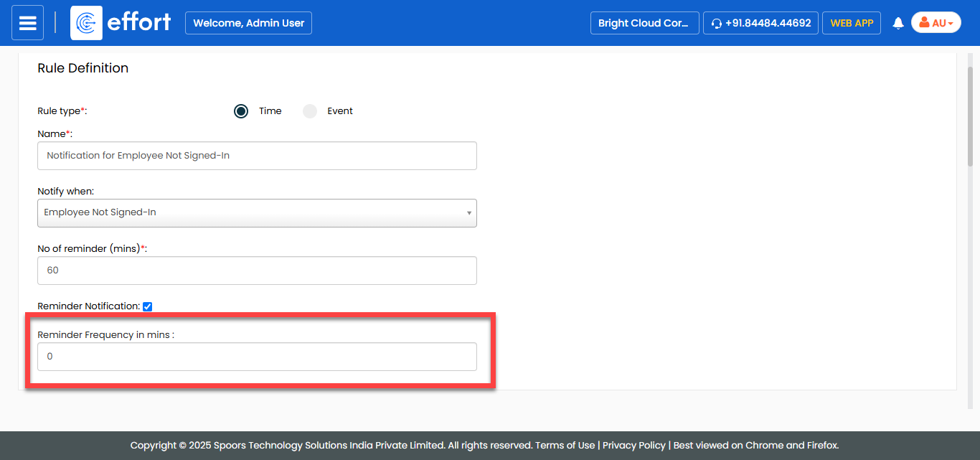This screenshot has width=980, height=460.
Task: Click the Reminder Notification label text
Action: click(88, 306)
